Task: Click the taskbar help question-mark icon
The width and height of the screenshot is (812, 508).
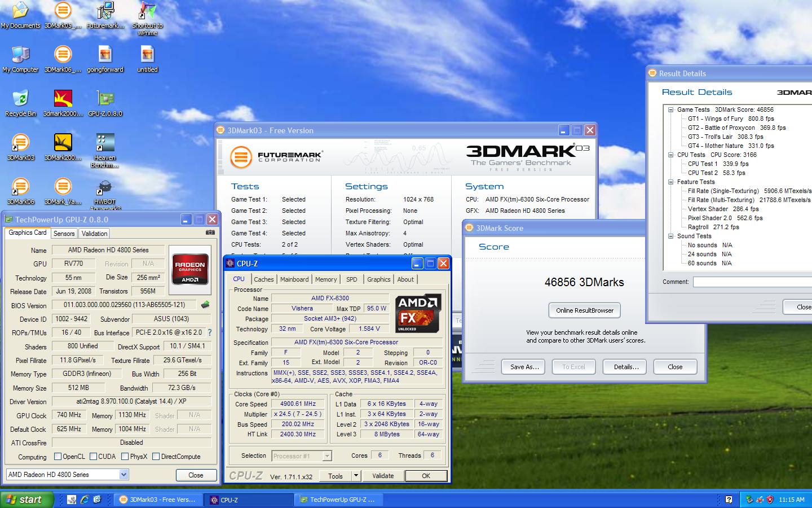Action: pos(729,500)
